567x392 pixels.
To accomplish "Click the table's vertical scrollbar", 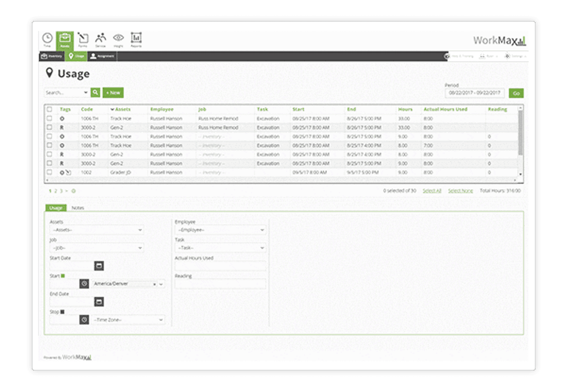I will click(520, 136).
